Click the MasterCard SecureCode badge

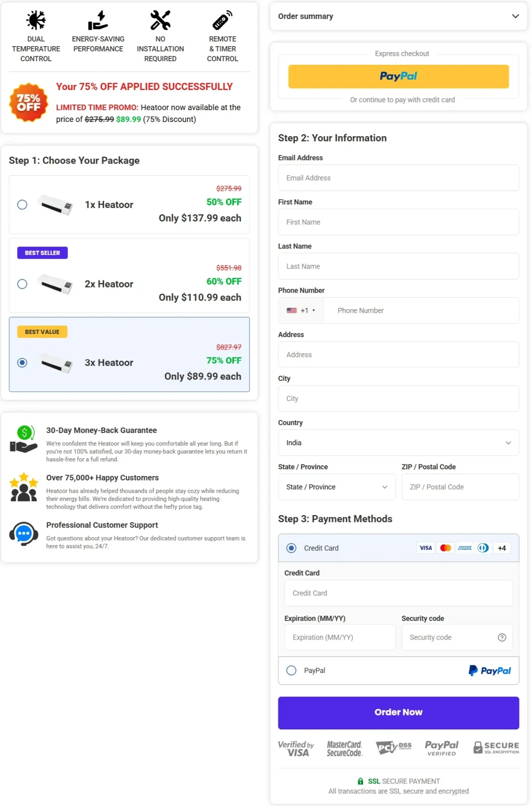pos(344,748)
